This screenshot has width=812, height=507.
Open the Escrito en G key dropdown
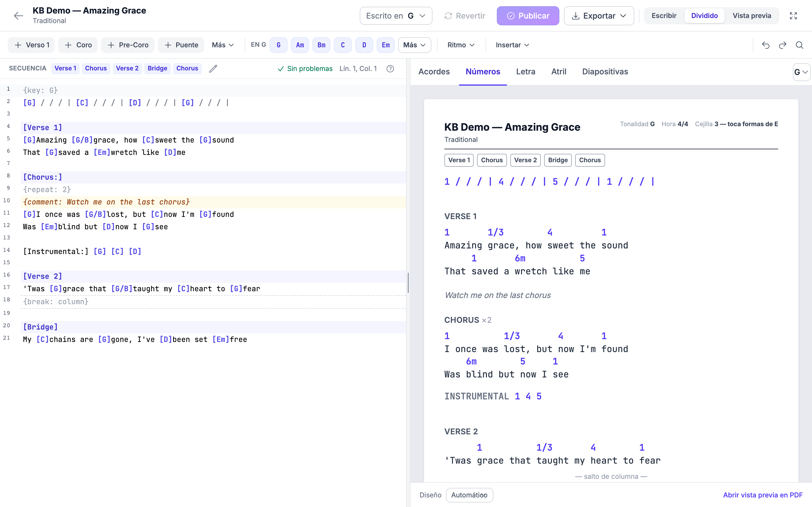[396, 16]
